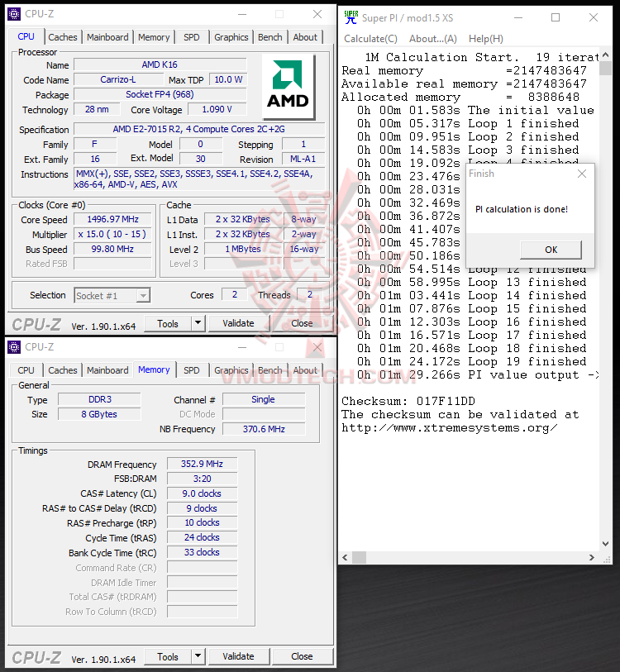Screen dimensions: 620x672
Task: Click Max TDP value 10.0 W
Action: pyautogui.click(x=228, y=79)
